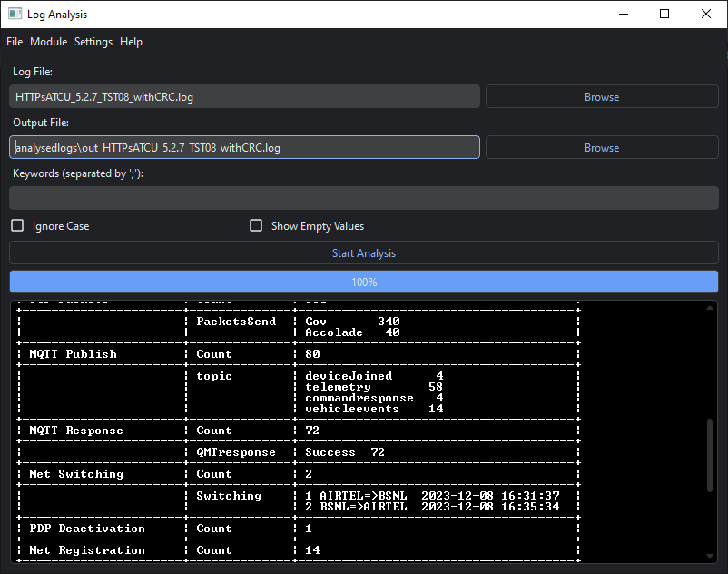Screen dimensions: 728x574
Task: Browse for the log file
Action: (602, 96)
